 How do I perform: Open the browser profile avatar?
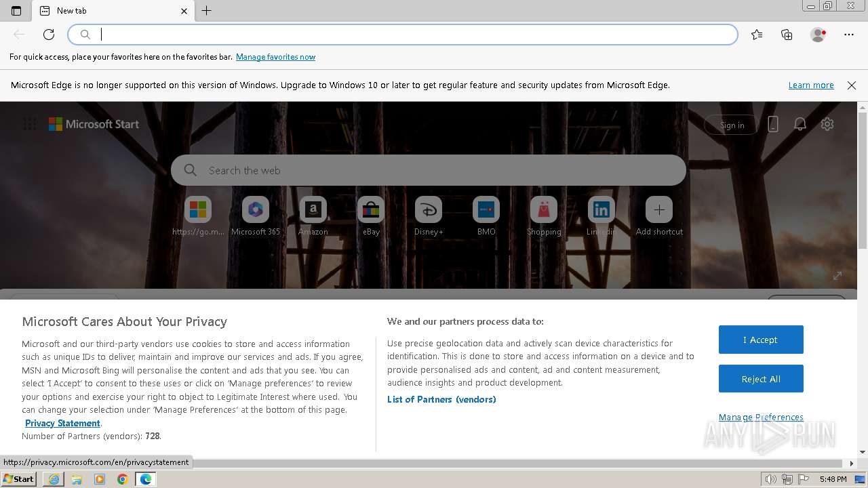pos(818,35)
